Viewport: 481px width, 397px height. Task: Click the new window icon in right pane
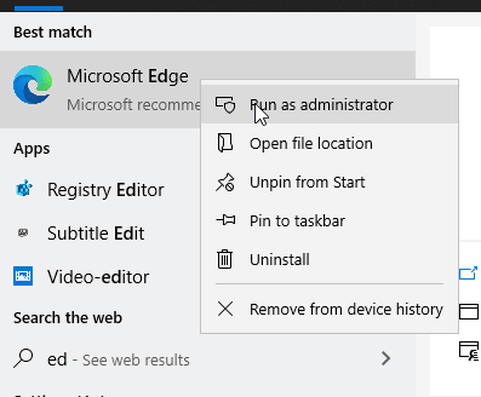point(469,311)
